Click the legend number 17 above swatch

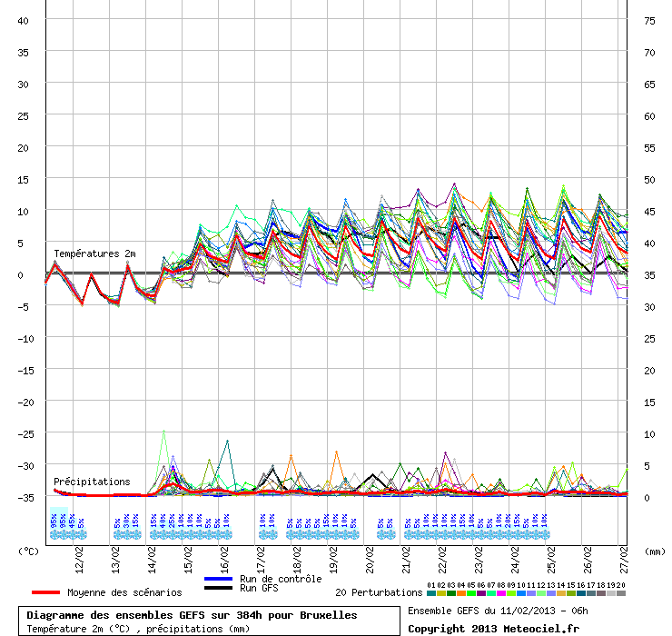coord(591,585)
